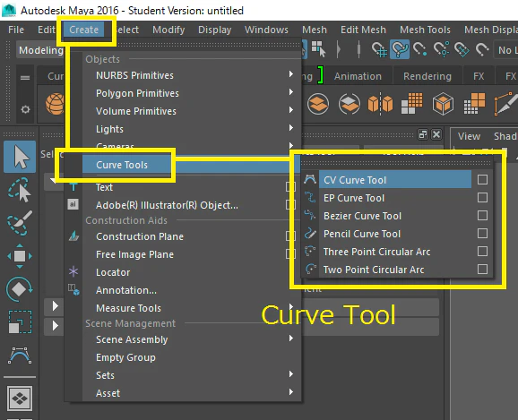Image resolution: width=518 pixels, height=420 pixels.
Task: Open Bezier Curve Tool option box
Action: [x=482, y=215]
